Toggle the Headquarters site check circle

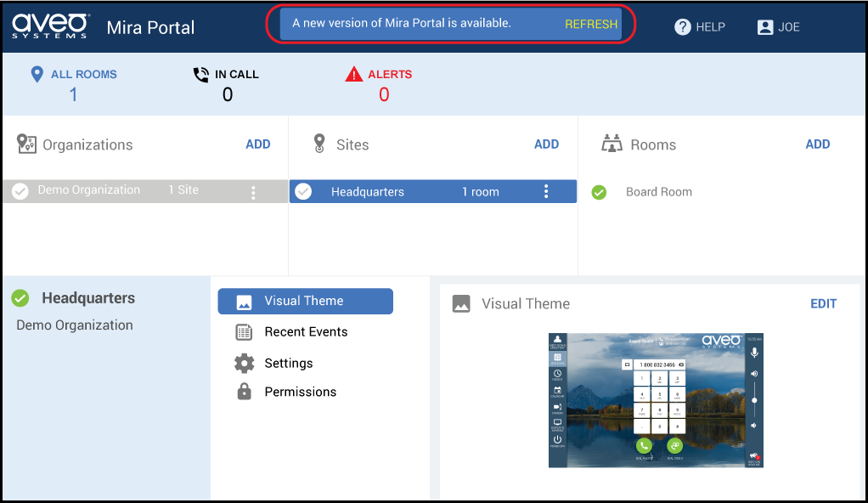point(303,192)
